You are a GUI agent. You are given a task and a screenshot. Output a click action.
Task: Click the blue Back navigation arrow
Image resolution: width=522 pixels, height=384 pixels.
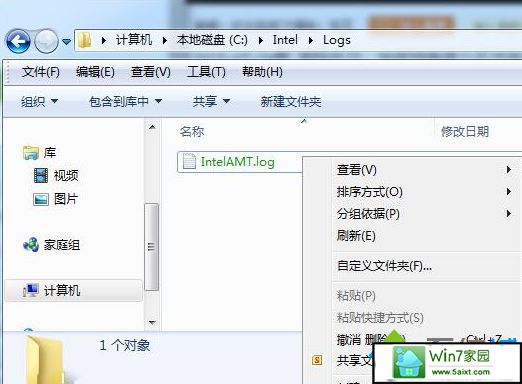click(x=18, y=41)
